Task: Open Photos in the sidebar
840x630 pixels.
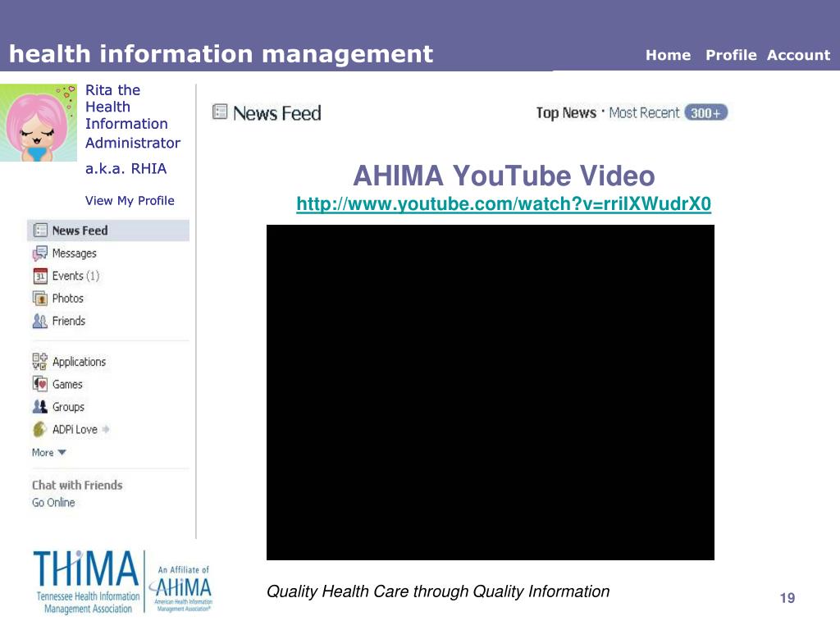Action: 67,299
